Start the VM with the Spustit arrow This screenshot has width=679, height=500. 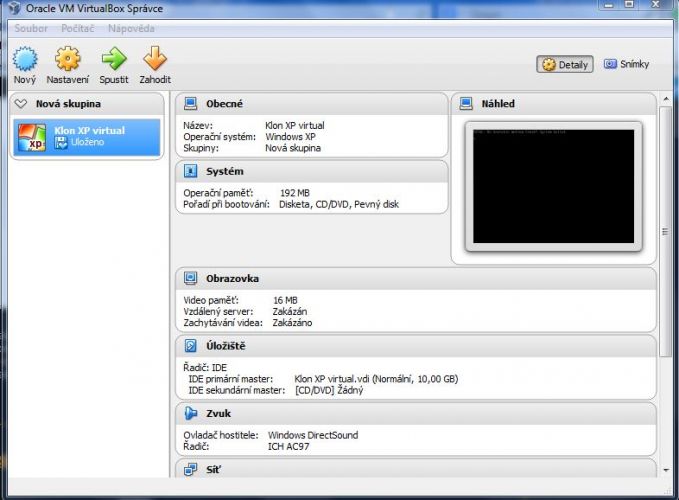pos(114,58)
